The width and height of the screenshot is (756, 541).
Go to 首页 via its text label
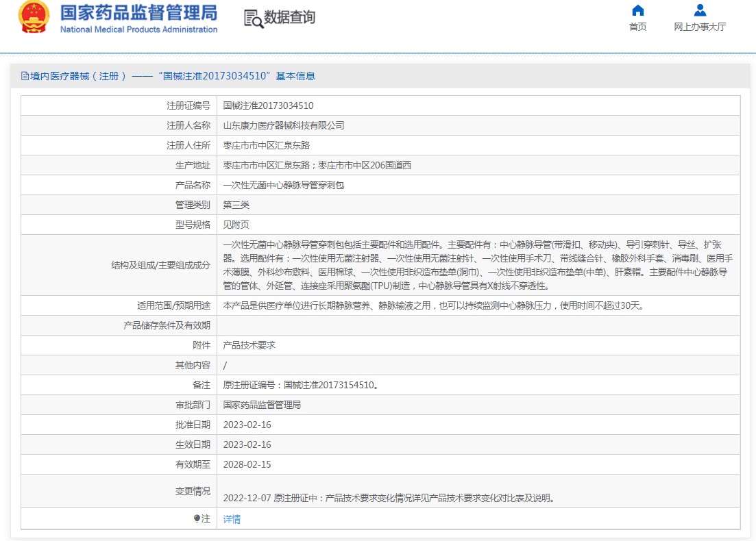(x=637, y=27)
